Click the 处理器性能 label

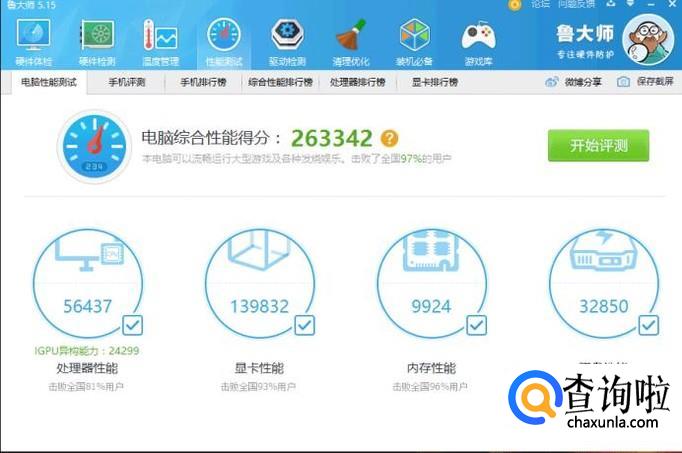87,368
